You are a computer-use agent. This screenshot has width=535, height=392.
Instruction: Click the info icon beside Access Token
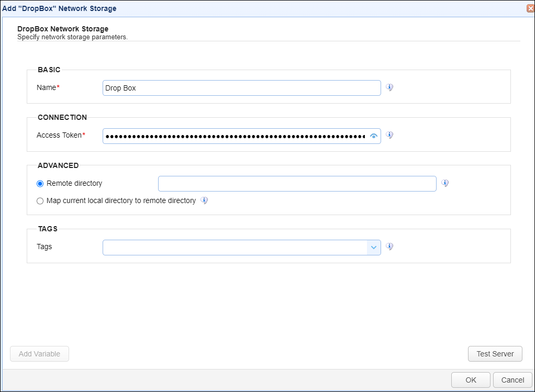coord(389,135)
